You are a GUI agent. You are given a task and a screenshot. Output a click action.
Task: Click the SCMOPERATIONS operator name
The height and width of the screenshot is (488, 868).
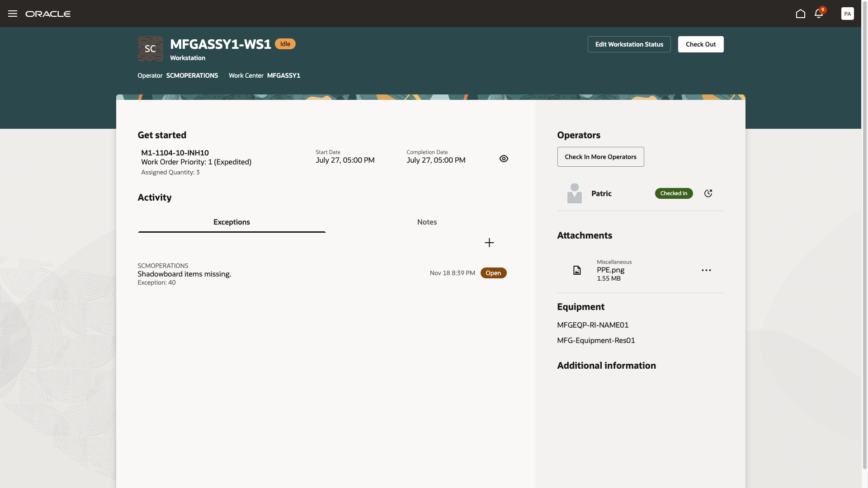coord(192,75)
